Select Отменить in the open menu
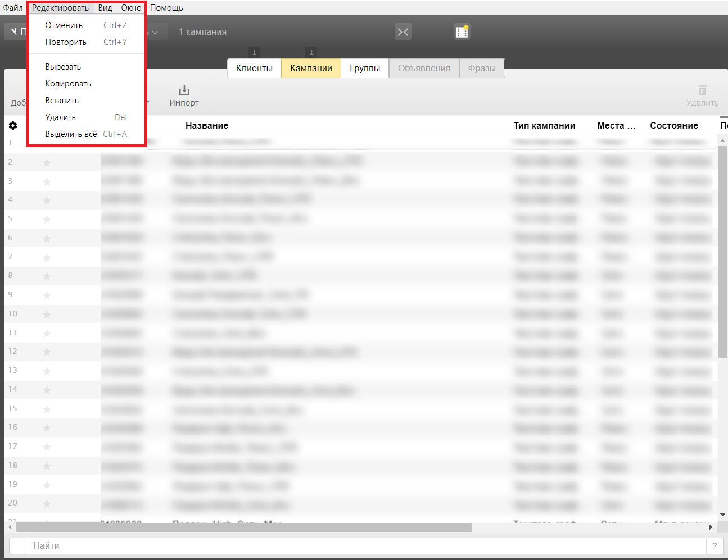The width and height of the screenshot is (728, 560). [x=64, y=25]
